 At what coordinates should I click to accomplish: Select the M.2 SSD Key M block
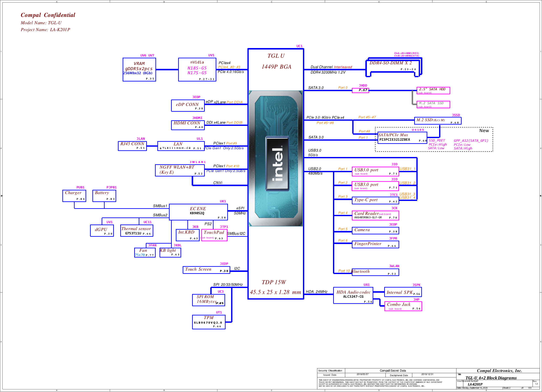pyautogui.click(x=437, y=121)
